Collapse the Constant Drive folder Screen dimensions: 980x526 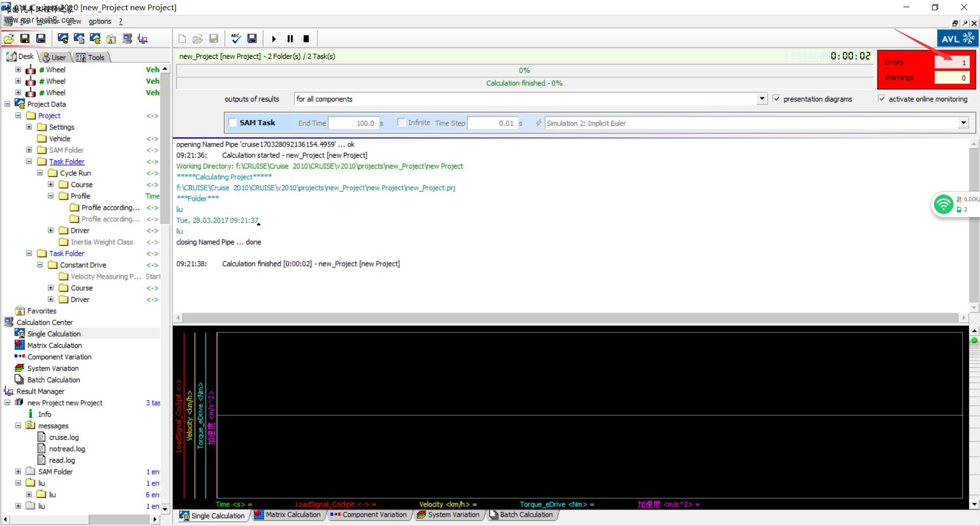[x=40, y=265]
